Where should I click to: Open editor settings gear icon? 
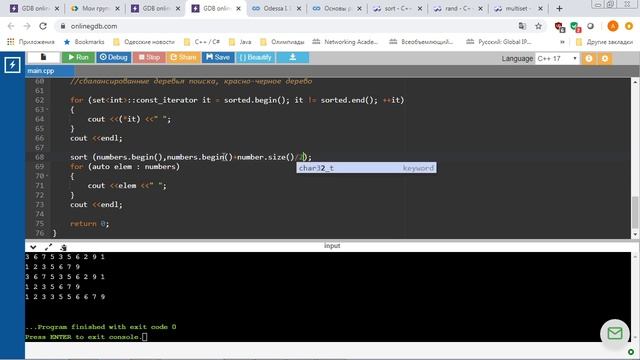tap(604, 58)
